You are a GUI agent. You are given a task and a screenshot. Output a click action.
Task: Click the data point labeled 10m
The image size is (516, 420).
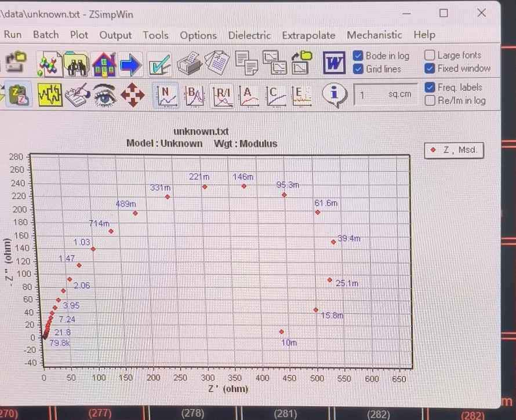coord(281,332)
